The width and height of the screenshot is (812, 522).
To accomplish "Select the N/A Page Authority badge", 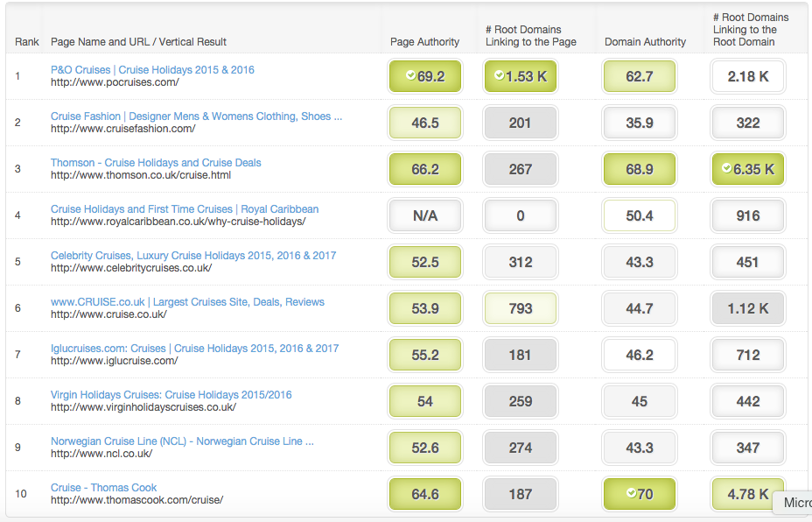I will click(424, 215).
